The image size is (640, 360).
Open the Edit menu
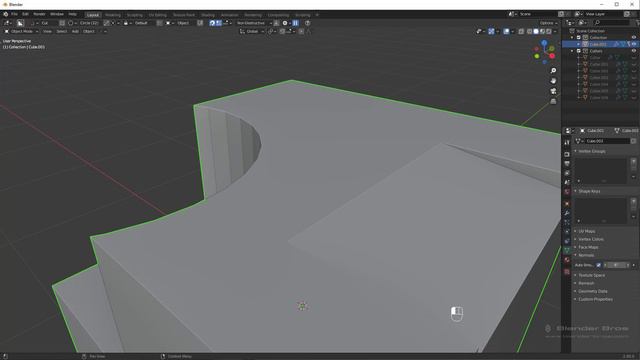click(x=25, y=14)
